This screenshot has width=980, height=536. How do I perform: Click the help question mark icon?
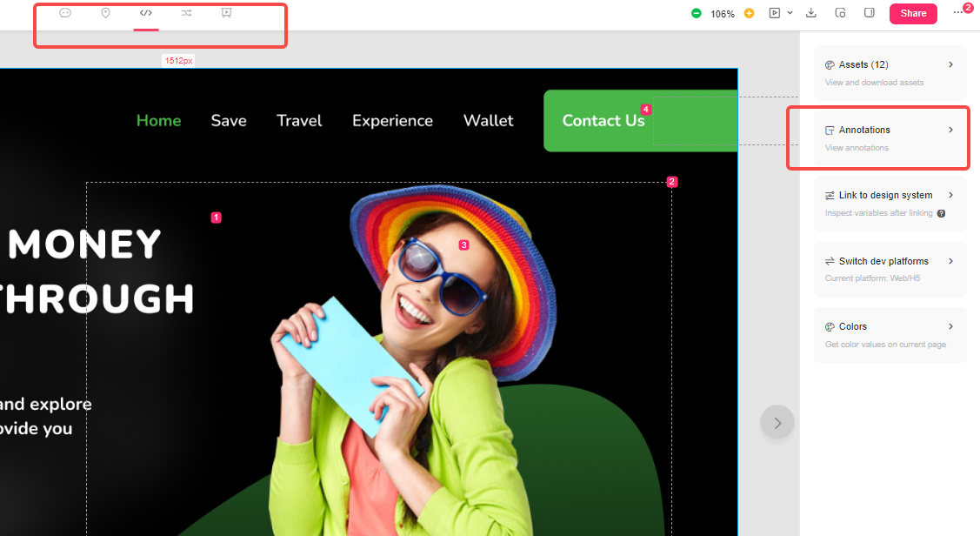click(941, 213)
